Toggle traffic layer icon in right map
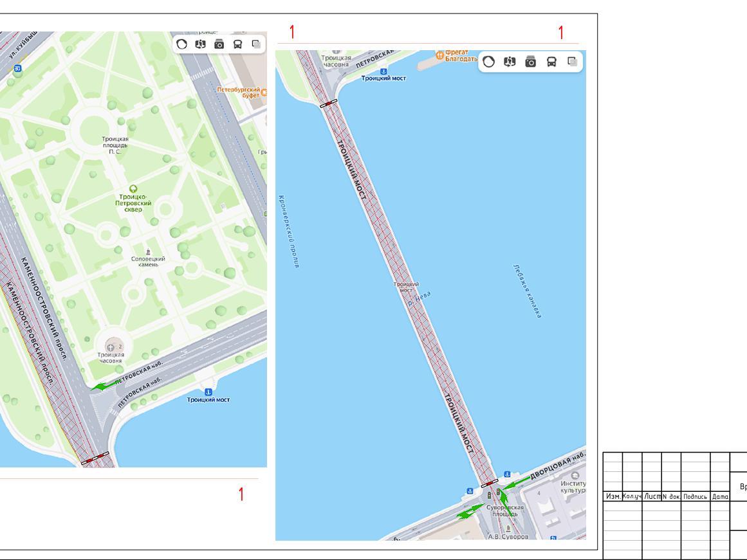Image resolution: width=747 pixels, height=560 pixels. 489,62
